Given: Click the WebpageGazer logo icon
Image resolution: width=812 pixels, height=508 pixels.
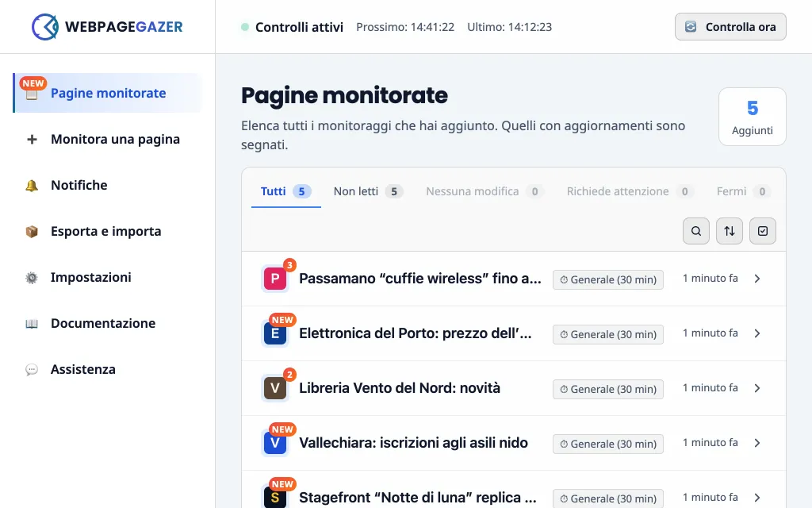Looking at the screenshot, I should 45,27.
